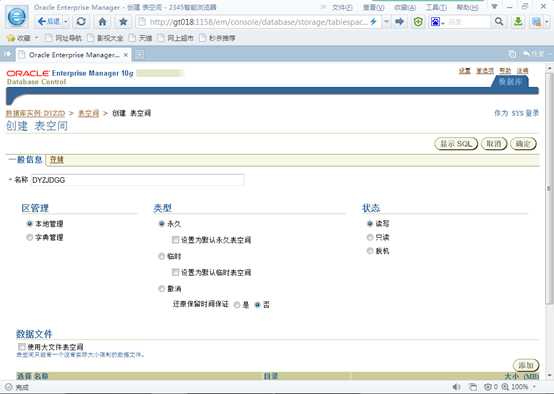Select 撤消 tablespace type radio

click(x=161, y=289)
